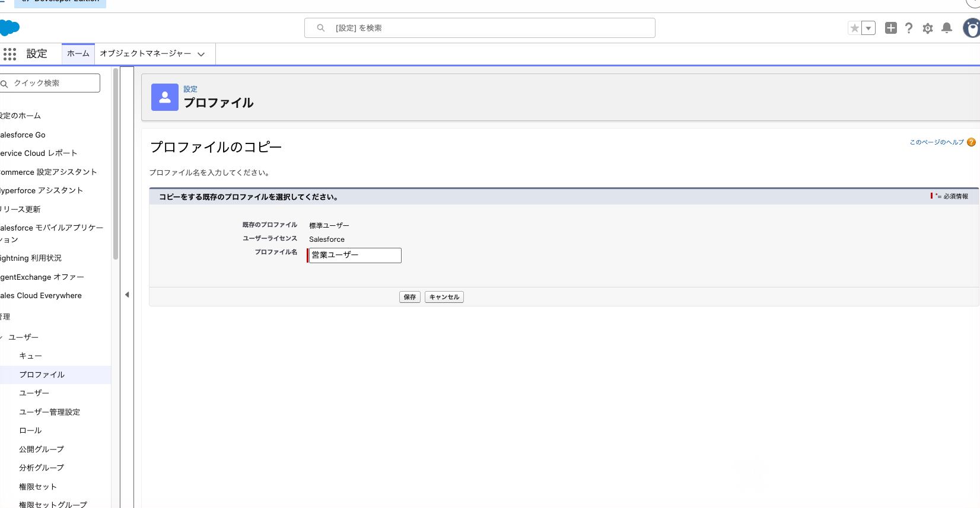Open the user avatar menu

coord(972,28)
